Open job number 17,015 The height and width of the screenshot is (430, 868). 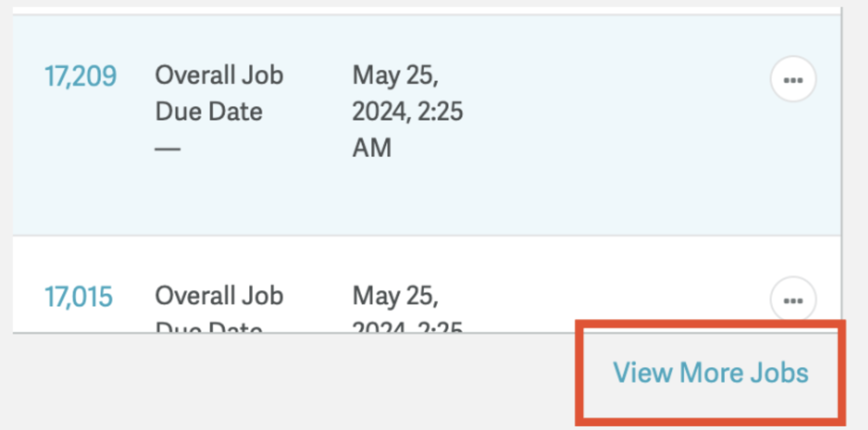(79, 297)
